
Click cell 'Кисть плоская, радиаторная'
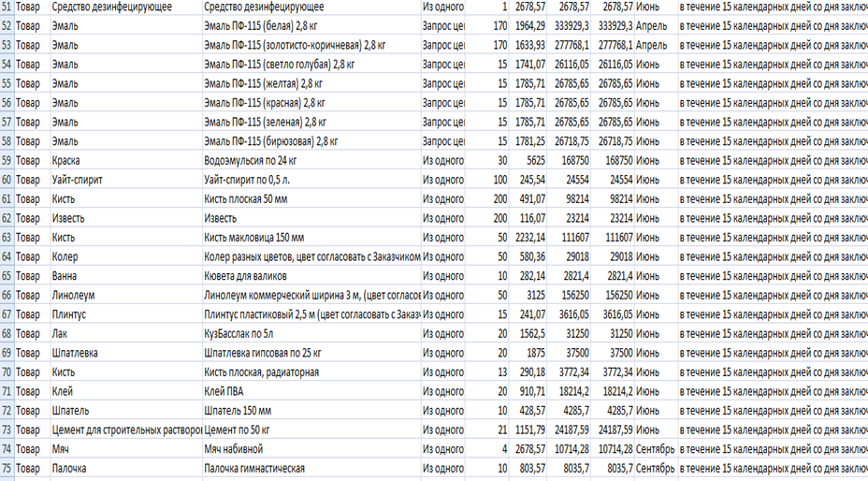[x=311, y=372]
